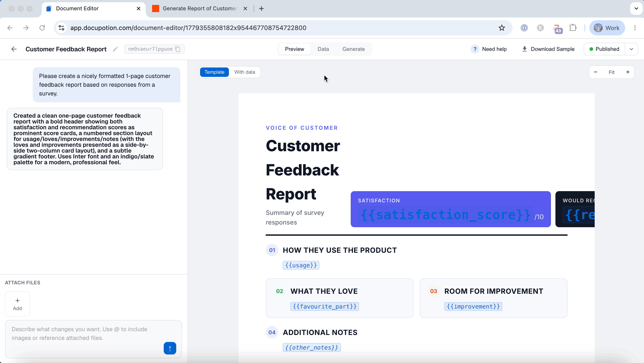The height and width of the screenshot is (363, 644).
Task: Open the Extensions puzzle menu
Action: (573, 28)
